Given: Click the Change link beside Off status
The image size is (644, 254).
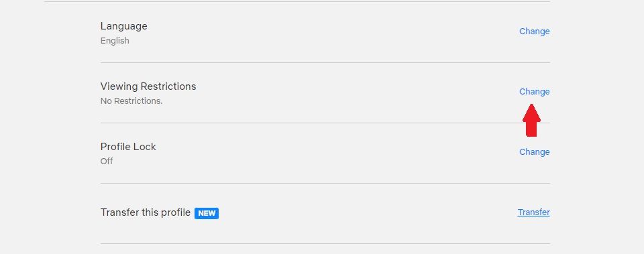Looking at the screenshot, I should [x=535, y=152].
